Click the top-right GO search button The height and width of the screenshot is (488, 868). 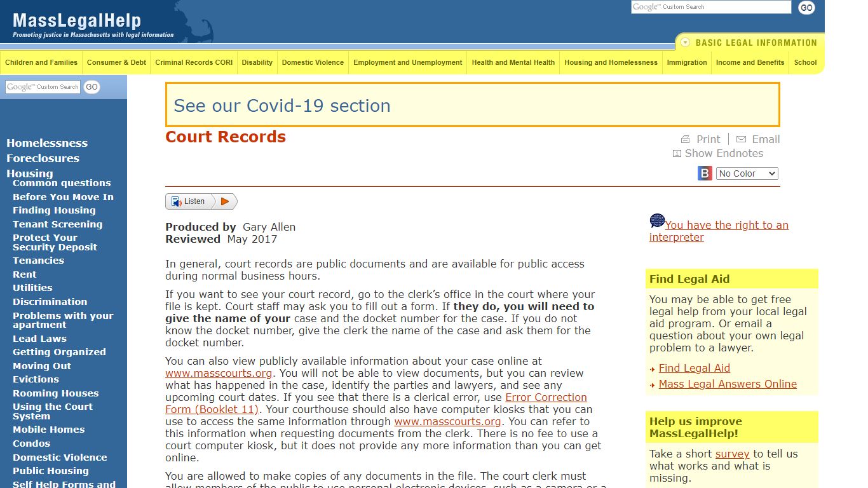(x=806, y=8)
